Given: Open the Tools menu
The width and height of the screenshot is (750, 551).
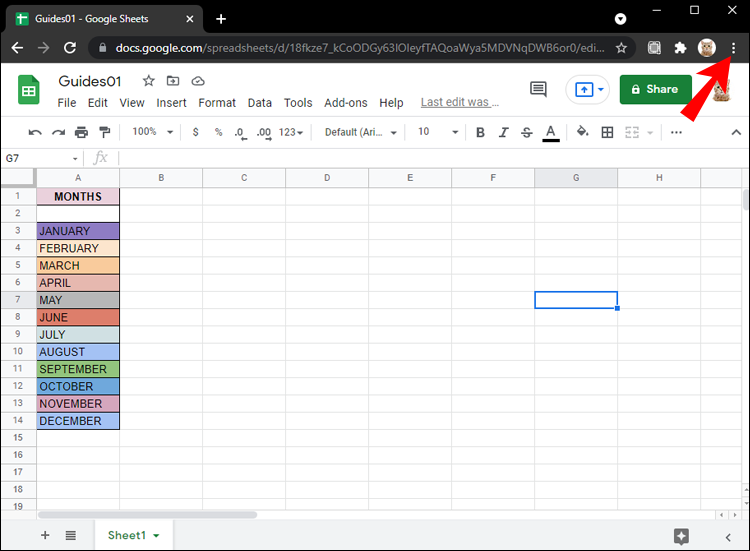Looking at the screenshot, I should [x=298, y=103].
